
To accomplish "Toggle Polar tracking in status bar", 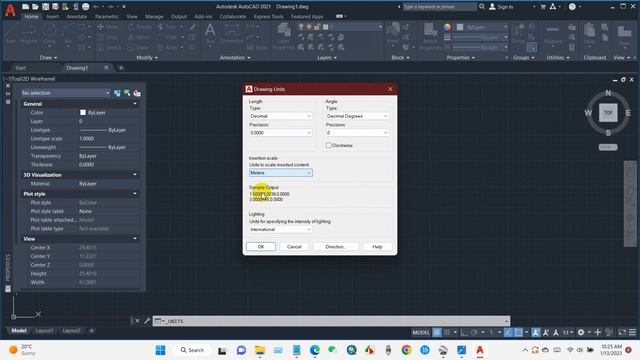I will point(474,332).
